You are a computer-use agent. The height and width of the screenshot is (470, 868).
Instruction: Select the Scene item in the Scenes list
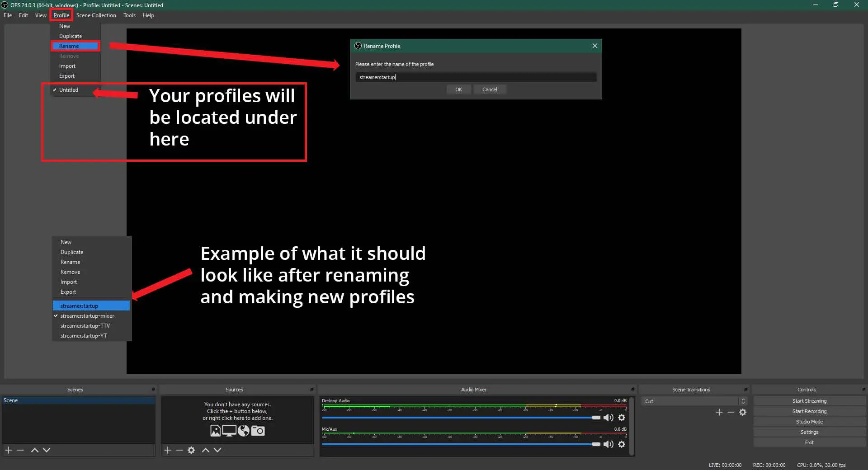coord(79,400)
